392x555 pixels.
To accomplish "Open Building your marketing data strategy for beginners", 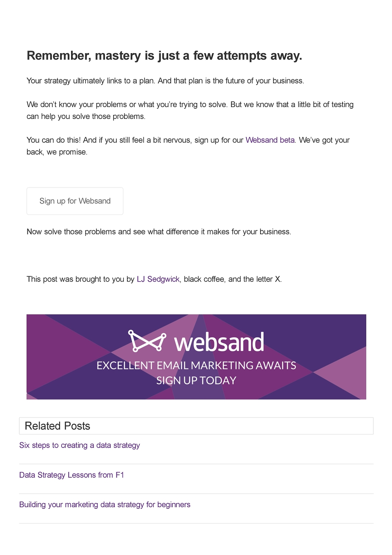I will pos(105,505).
